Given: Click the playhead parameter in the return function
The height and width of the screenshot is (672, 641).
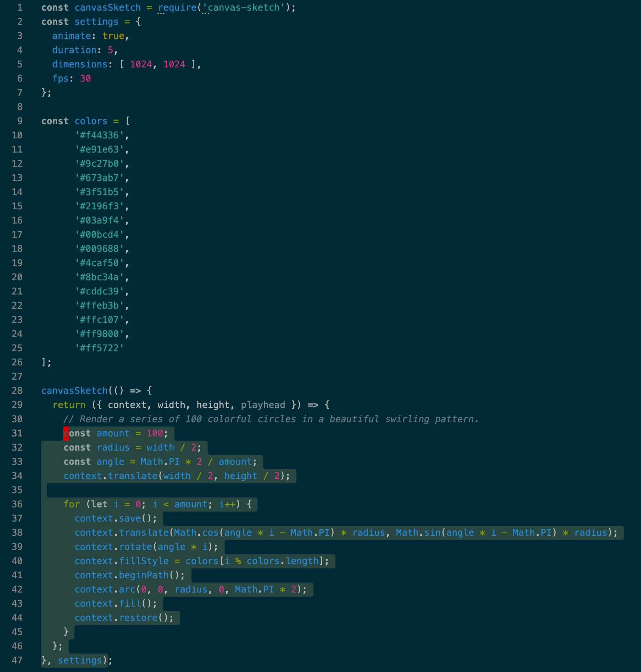Looking at the screenshot, I should pyautogui.click(x=263, y=405).
